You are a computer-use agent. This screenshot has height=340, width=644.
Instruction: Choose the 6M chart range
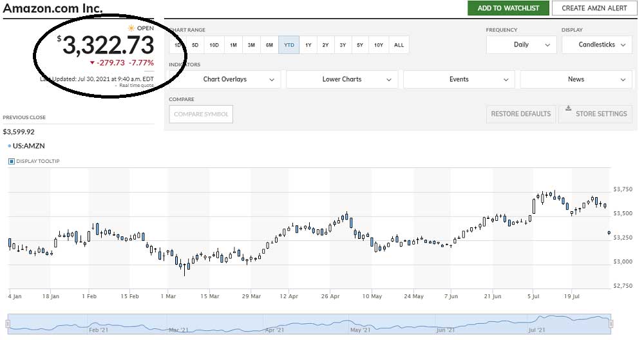[269, 45]
